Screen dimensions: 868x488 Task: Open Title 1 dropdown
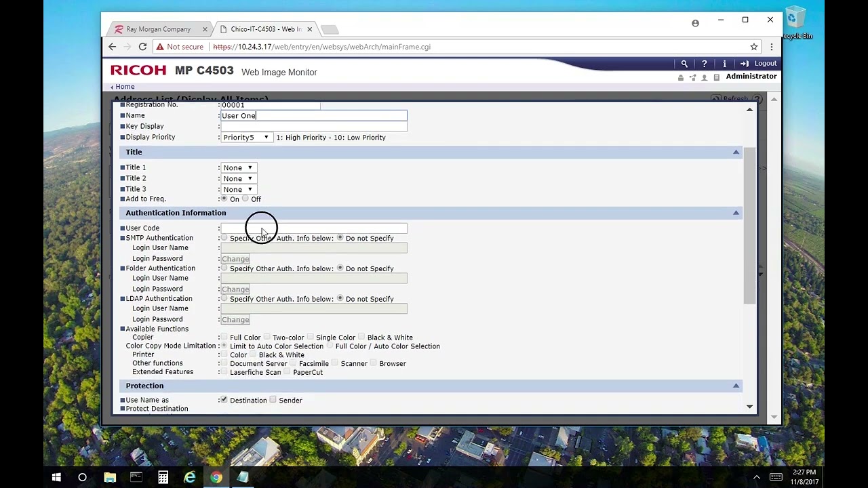pos(238,167)
